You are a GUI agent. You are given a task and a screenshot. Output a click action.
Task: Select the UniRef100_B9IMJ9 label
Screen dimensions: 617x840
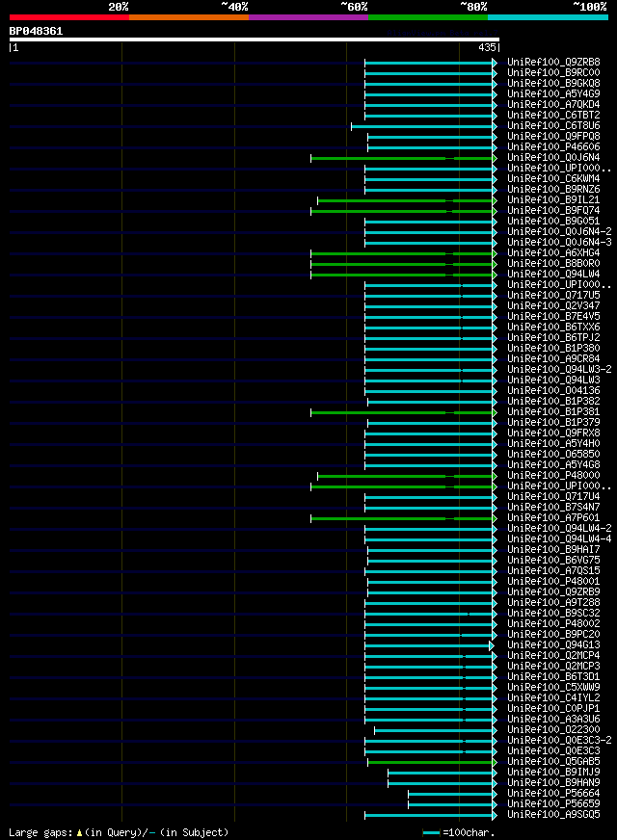[553, 773]
